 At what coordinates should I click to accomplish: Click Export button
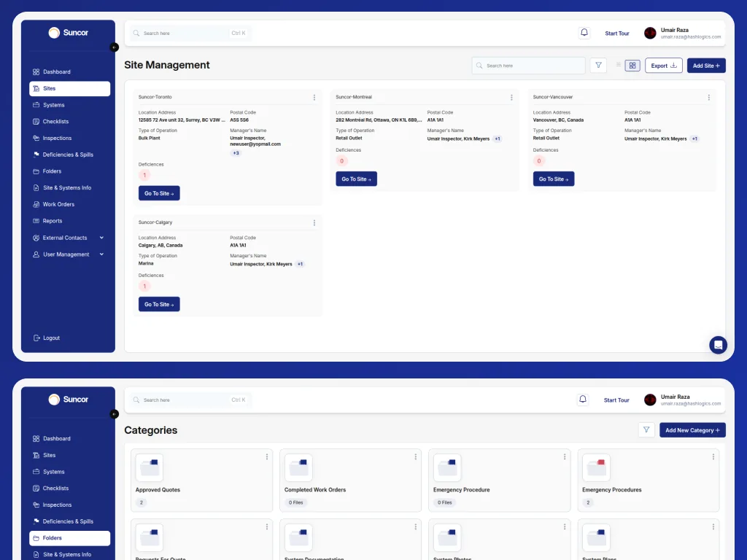pyautogui.click(x=664, y=66)
